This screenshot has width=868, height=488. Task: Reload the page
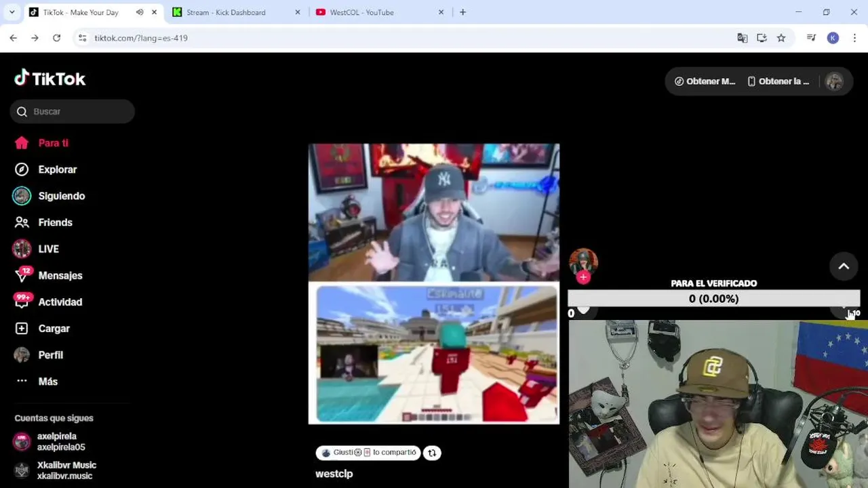(56, 38)
